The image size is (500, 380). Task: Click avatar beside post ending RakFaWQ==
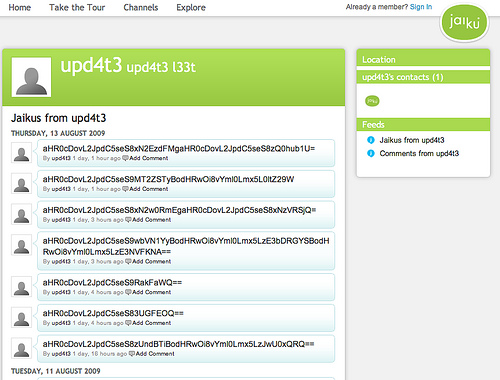pos(22,287)
